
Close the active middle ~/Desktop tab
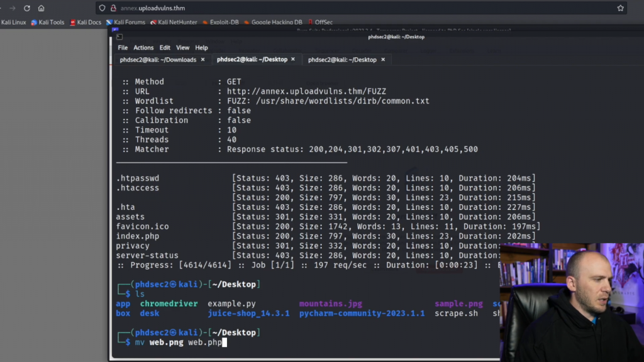pyautogui.click(x=293, y=60)
